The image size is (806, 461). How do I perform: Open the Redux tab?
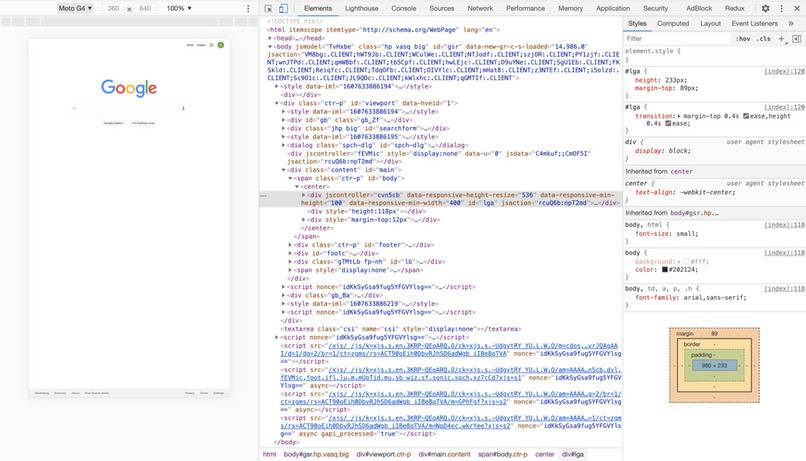click(x=735, y=9)
